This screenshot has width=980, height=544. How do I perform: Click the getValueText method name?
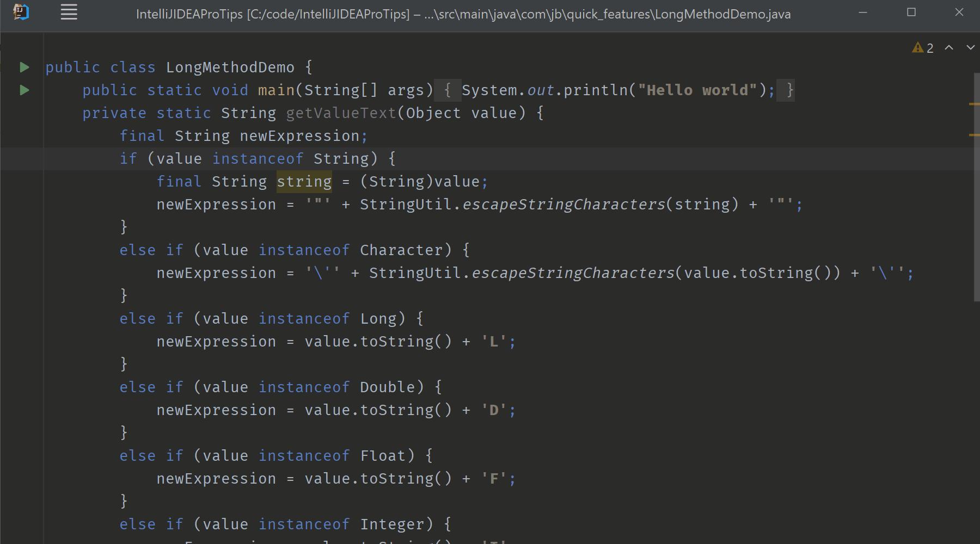click(x=341, y=113)
